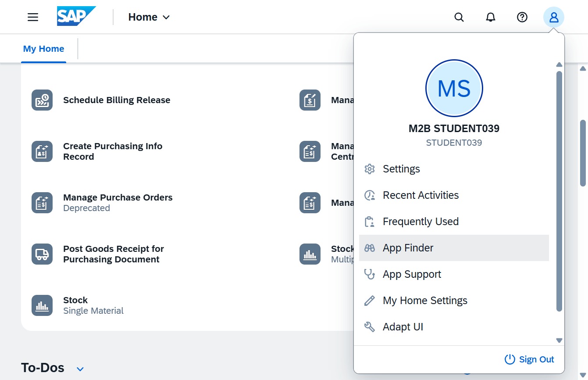
Task: Click the user menu scroll-down arrow
Action: [x=559, y=340]
